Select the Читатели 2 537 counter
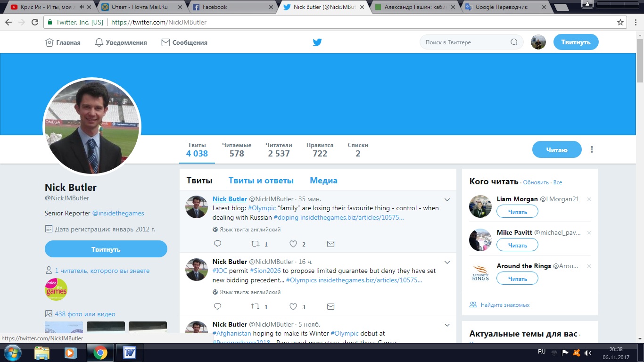 [279, 150]
